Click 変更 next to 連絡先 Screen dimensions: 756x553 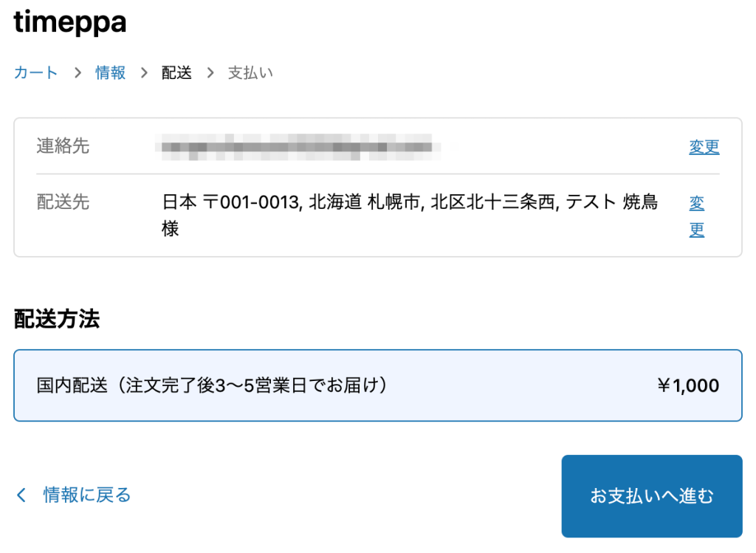tap(704, 146)
